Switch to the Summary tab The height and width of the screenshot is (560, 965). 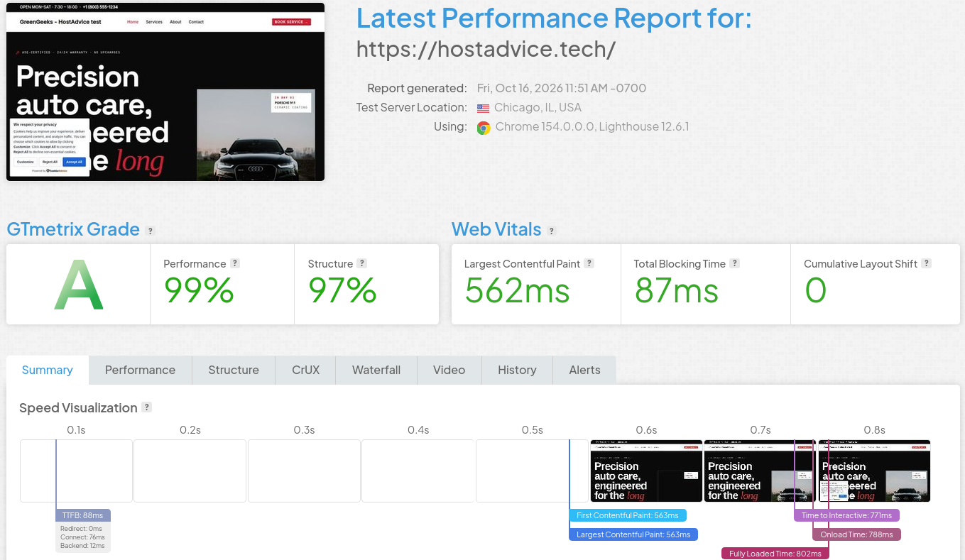click(x=48, y=370)
